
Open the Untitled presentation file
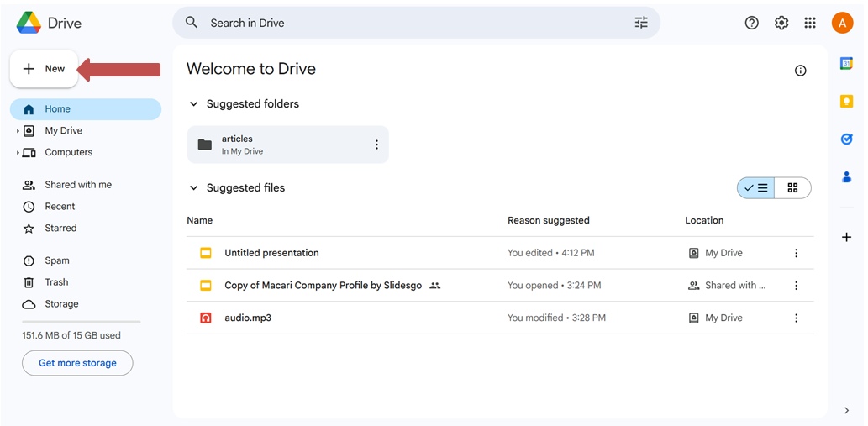click(x=271, y=253)
